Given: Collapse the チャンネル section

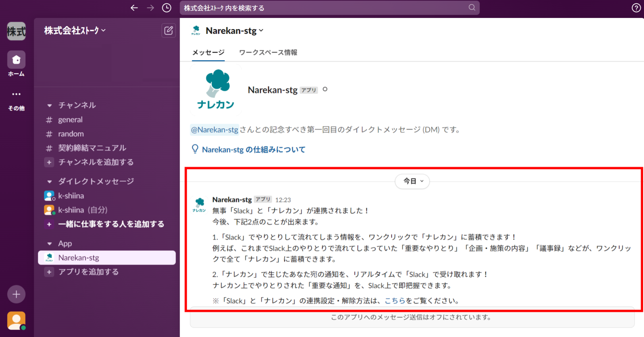Looking at the screenshot, I should (x=49, y=105).
